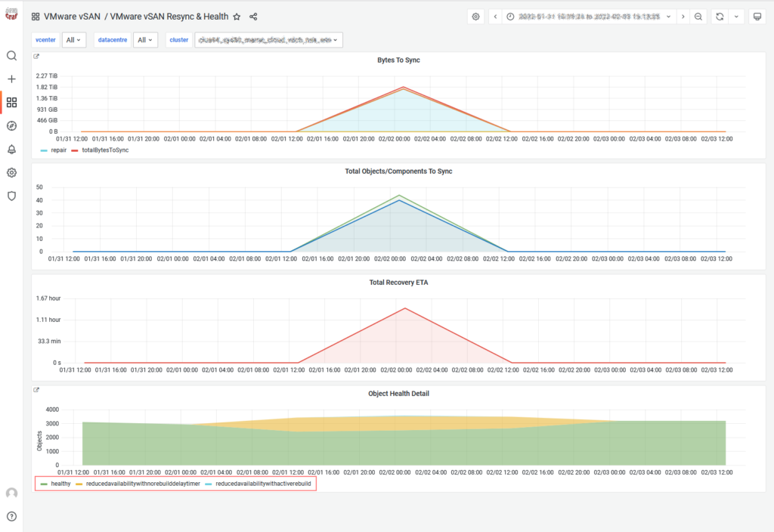Open the Dashboards grid icon in sidebar

pos(11,102)
